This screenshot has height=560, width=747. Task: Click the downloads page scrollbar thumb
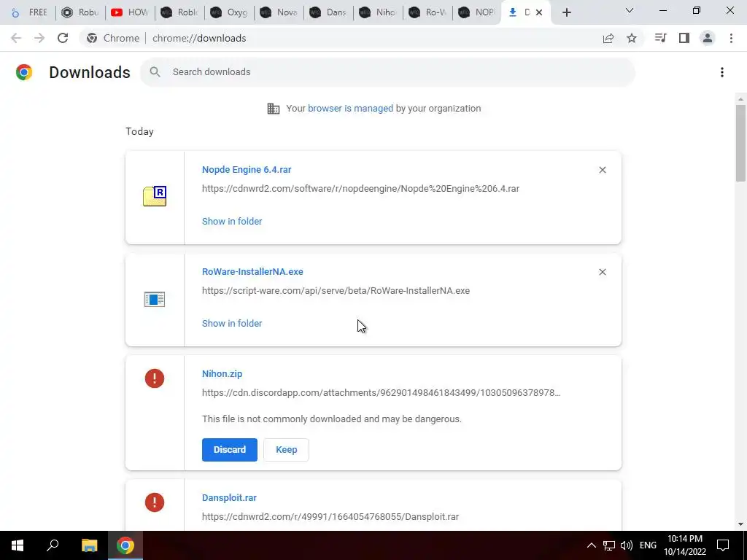click(740, 143)
